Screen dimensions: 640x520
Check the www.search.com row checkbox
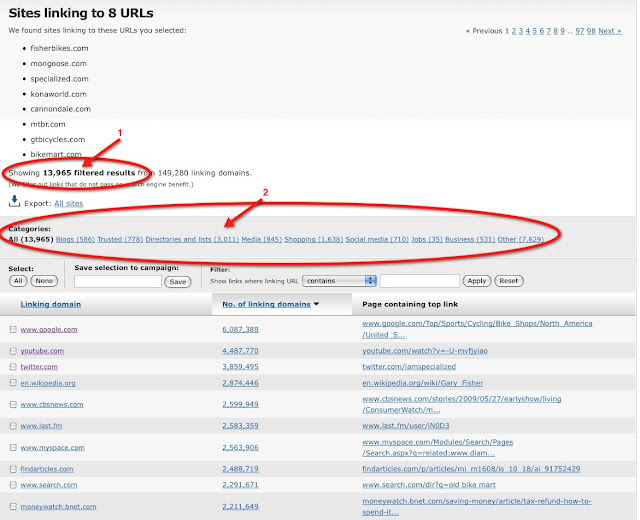tap(13, 485)
